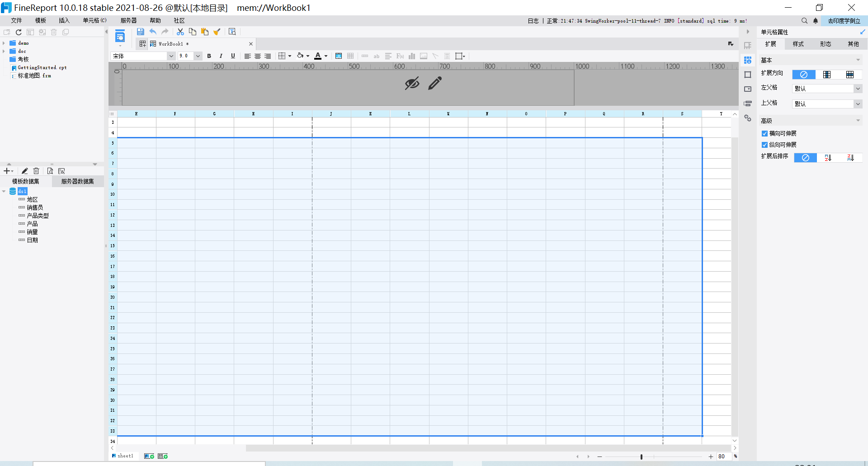Viewport: 868px width, 466px height.
Task: Apply underline formatting
Action: (233, 56)
